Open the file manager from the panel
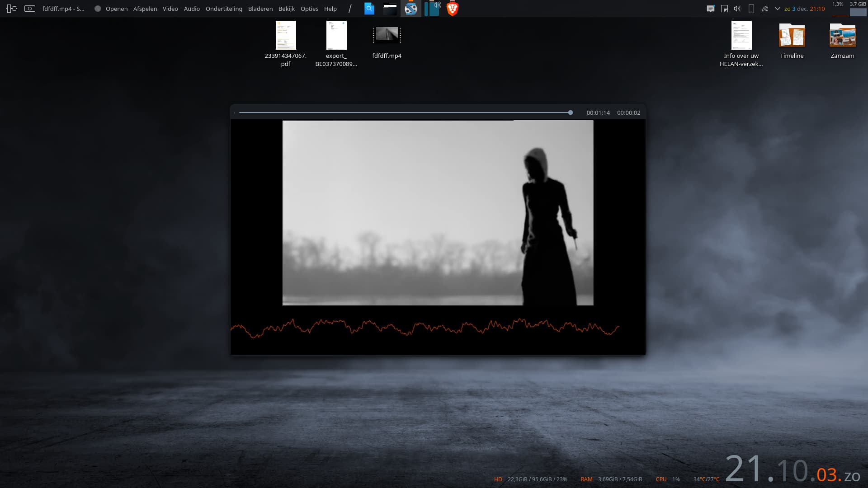Viewport: 868px width, 488px height. click(390, 9)
